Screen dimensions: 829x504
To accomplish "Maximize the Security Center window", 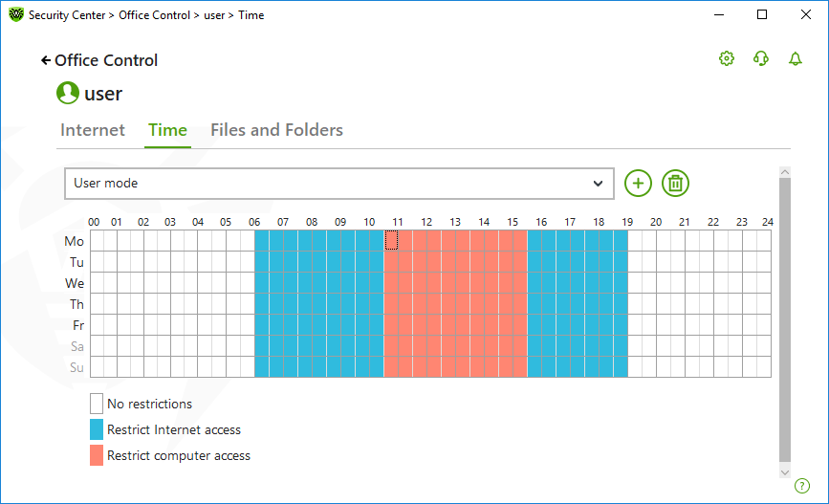I will point(762,14).
